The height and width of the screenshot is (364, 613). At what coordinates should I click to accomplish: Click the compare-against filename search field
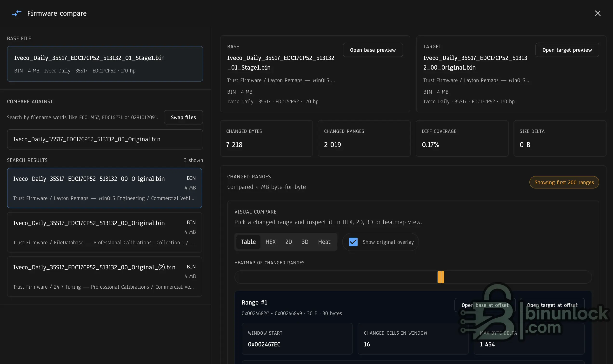click(x=105, y=139)
